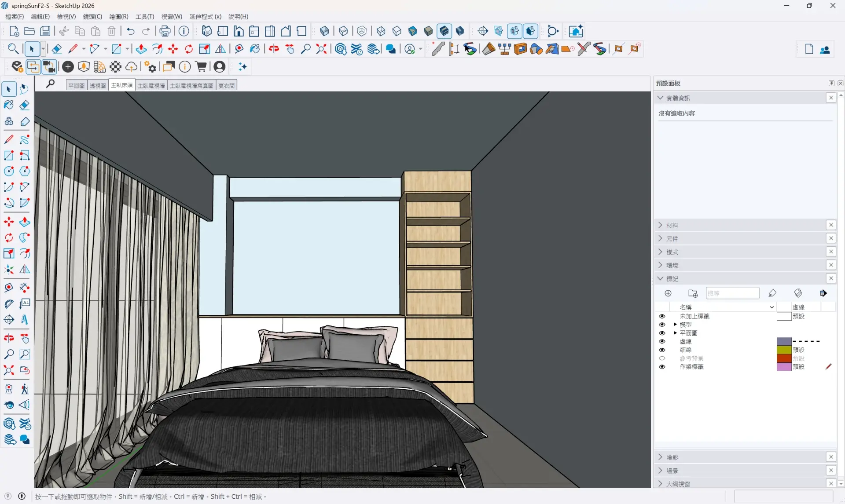Viewport: 845px width, 504px height.
Task: Activate the Push/Pull tool in the top toolbar
Action: point(141,49)
